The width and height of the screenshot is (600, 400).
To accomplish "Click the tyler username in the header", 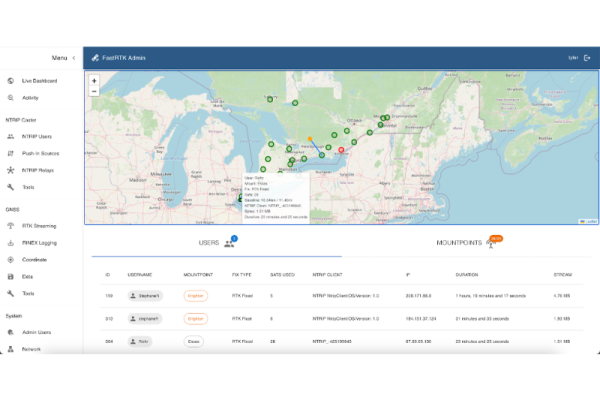I will tap(573, 58).
